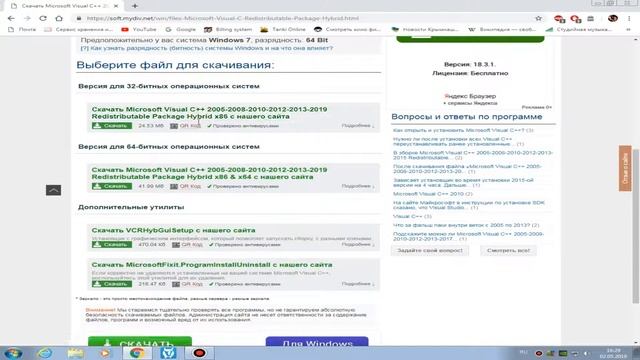
Task: Click Скачать button for MicrosoftFixit utility
Action: (x=111, y=284)
